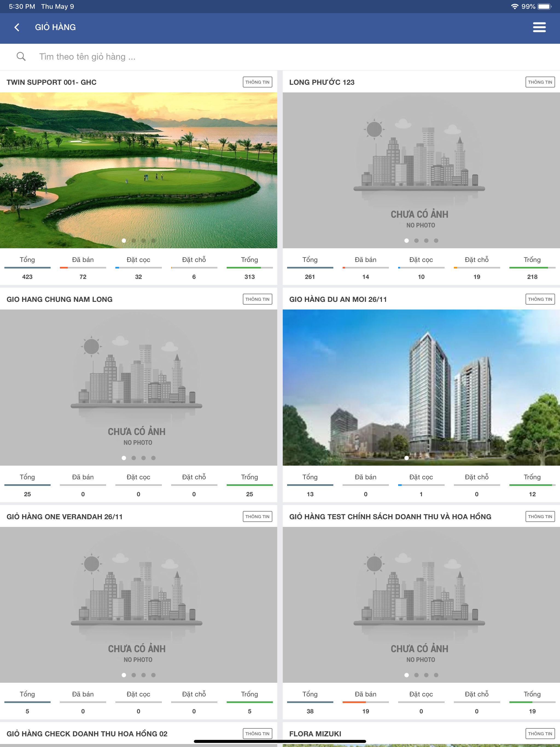Select 'GIỎ HÀNG CHECK DOANH THU HOA HỒNG 02' title
Screen dimensions: 560x747
tap(87, 734)
